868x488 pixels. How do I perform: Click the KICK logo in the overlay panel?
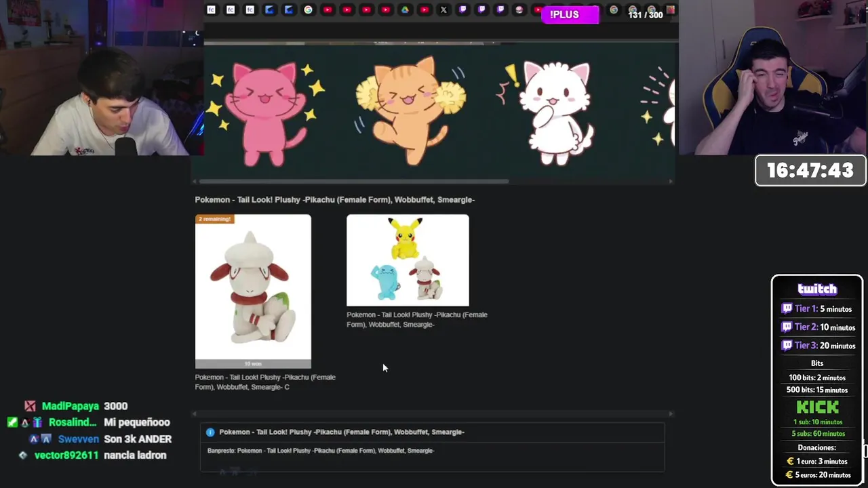click(817, 407)
